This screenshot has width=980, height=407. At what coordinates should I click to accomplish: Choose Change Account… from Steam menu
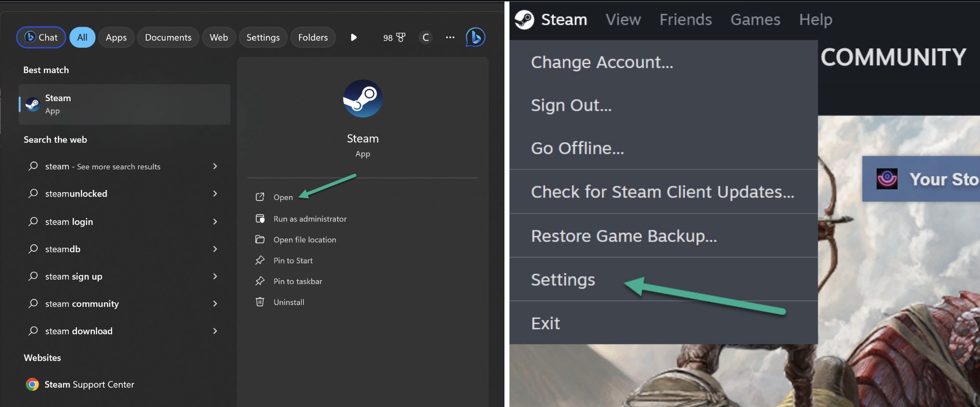click(x=663, y=62)
